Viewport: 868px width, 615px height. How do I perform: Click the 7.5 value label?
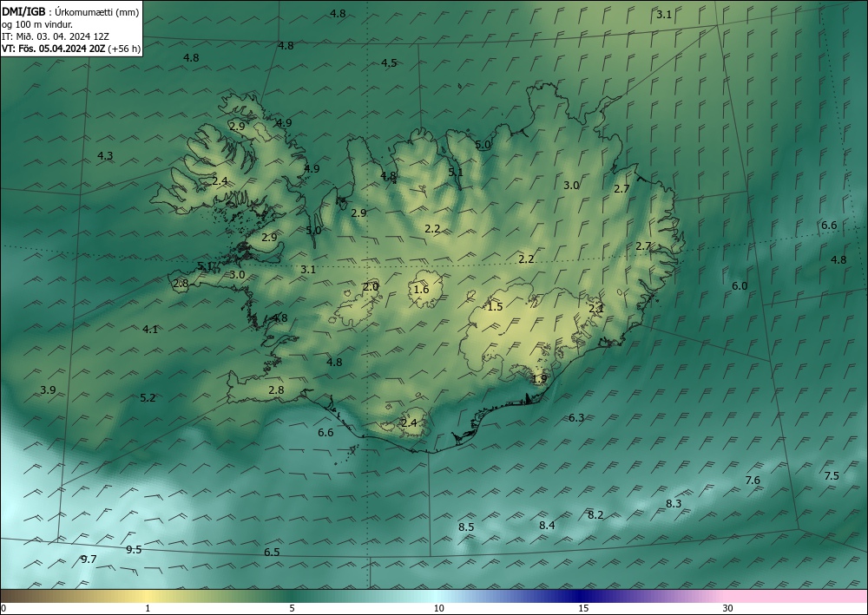(x=832, y=475)
